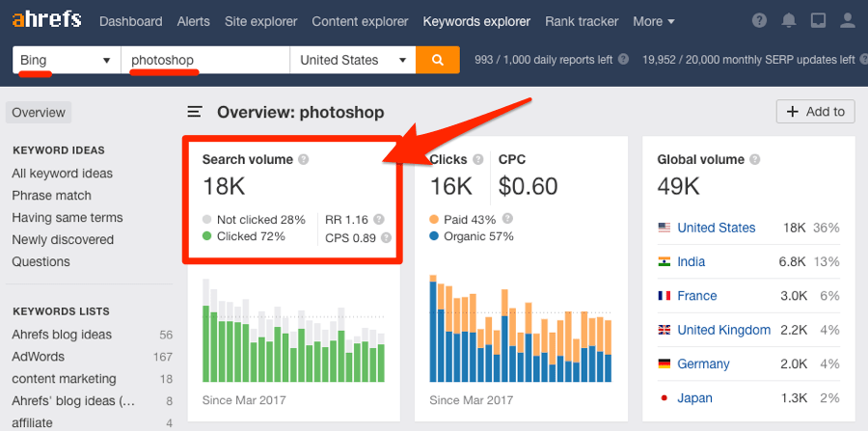Click the hamburger menu icon beside Overview title
The image size is (868, 431).
pyautogui.click(x=194, y=112)
